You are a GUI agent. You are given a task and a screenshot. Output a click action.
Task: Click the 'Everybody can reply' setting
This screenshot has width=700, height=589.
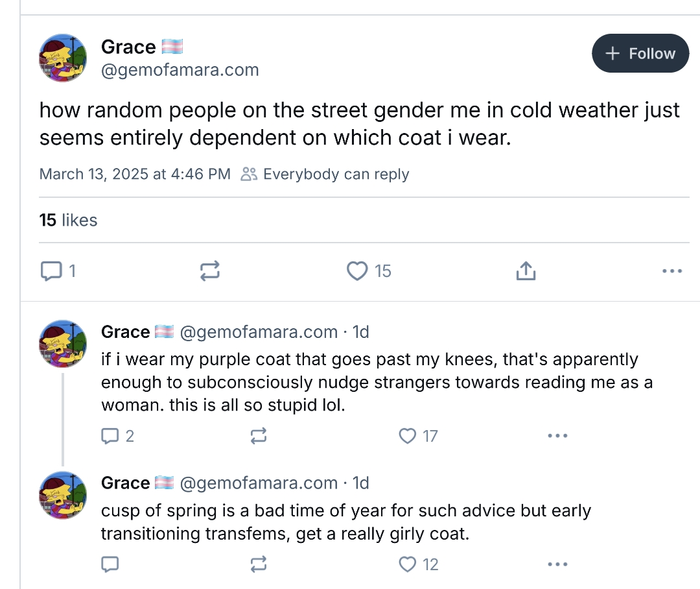(x=326, y=174)
